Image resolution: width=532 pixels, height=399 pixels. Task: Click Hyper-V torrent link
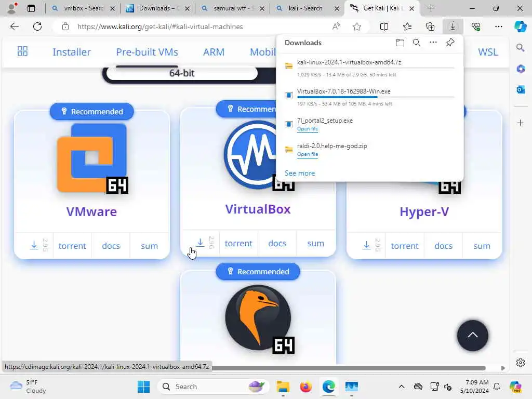405,246
